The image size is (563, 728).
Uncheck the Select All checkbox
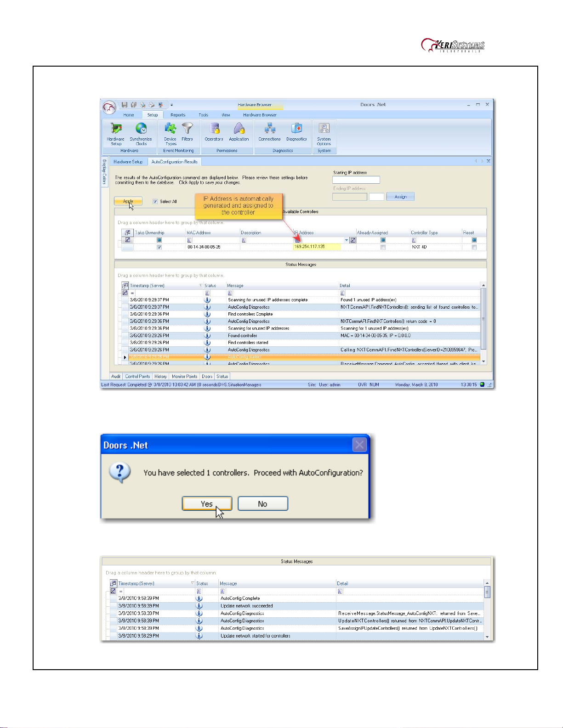click(155, 202)
